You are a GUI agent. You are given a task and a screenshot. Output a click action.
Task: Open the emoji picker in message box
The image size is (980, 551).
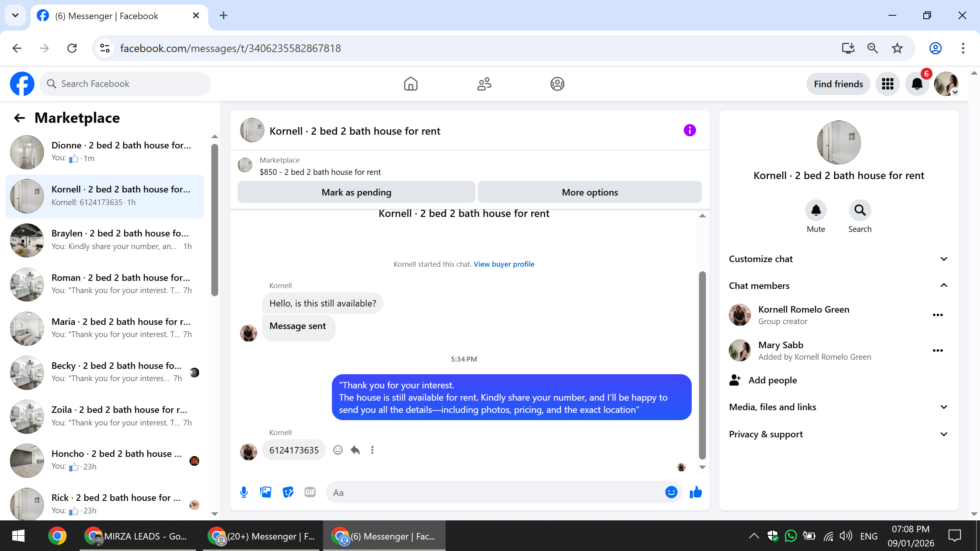(671, 492)
